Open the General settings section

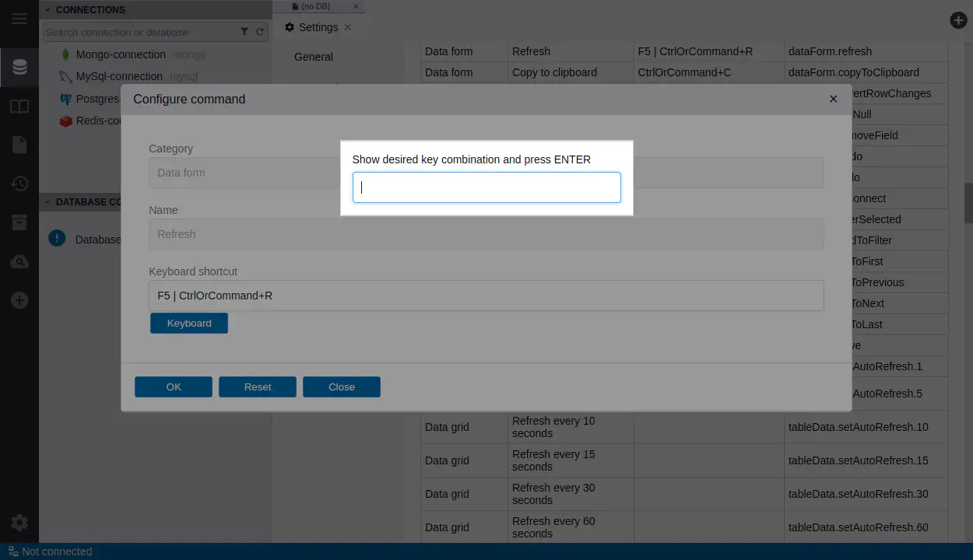314,57
